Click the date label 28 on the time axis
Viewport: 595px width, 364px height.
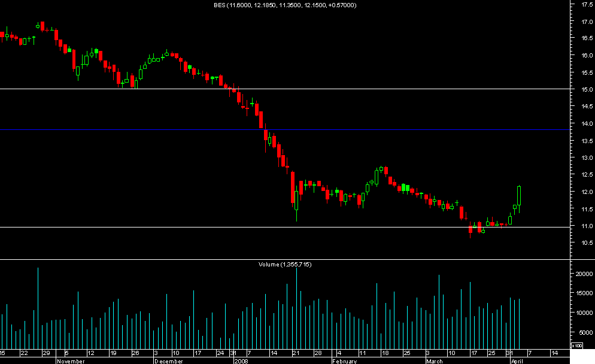[x=318, y=353]
